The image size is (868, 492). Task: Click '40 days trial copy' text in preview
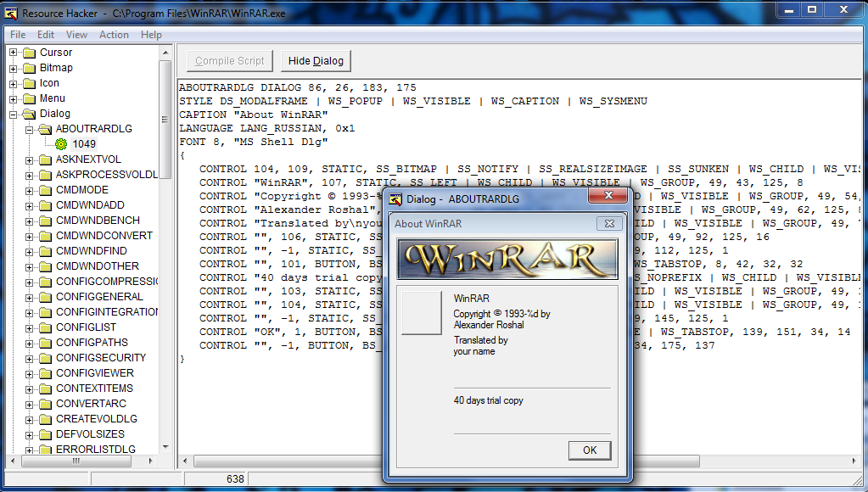click(x=488, y=400)
